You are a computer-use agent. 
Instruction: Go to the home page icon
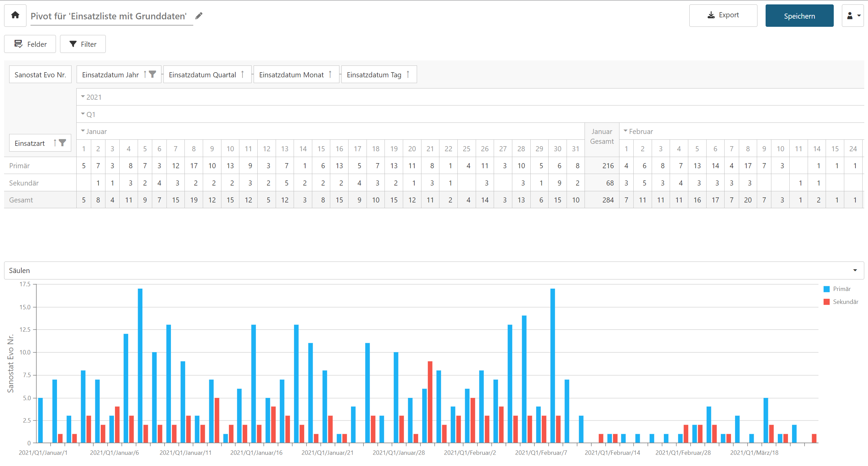pyautogui.click(x=15, y=15)
